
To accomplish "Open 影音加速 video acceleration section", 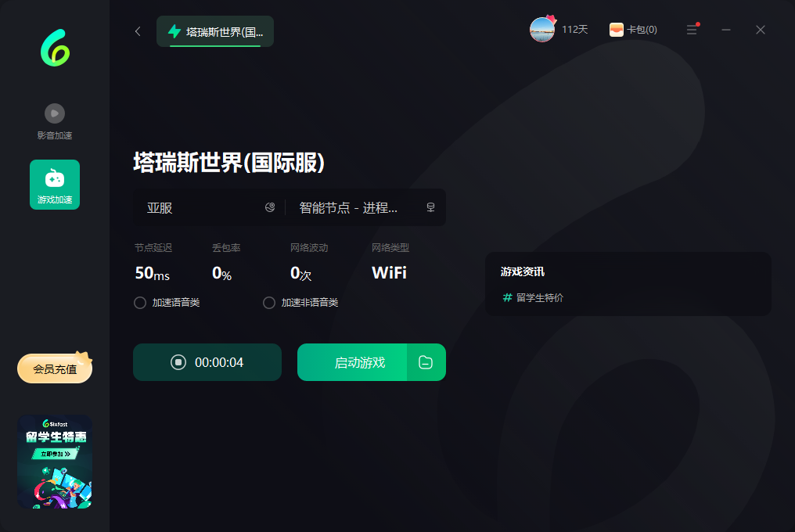I will click(x=55, y=121).
